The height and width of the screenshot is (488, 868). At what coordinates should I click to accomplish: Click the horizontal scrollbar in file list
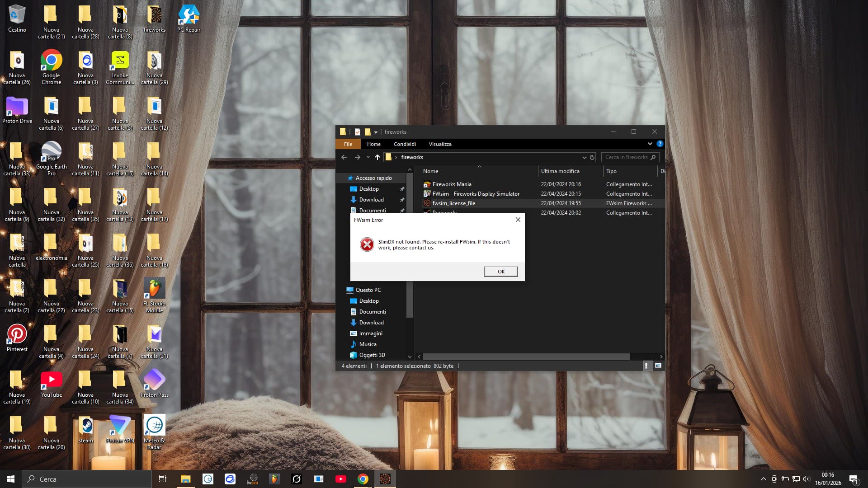(x=526, y=357)
